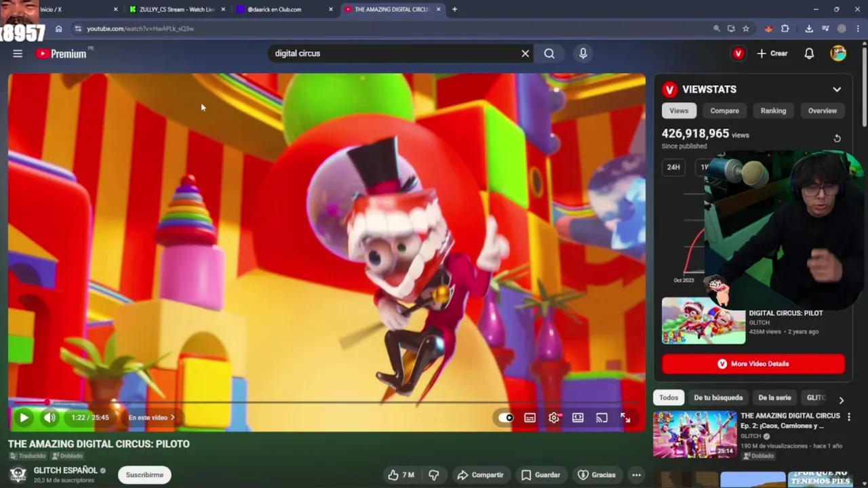
Task: Toggle autoplay switch in player
Action: [x=506, y=418]
